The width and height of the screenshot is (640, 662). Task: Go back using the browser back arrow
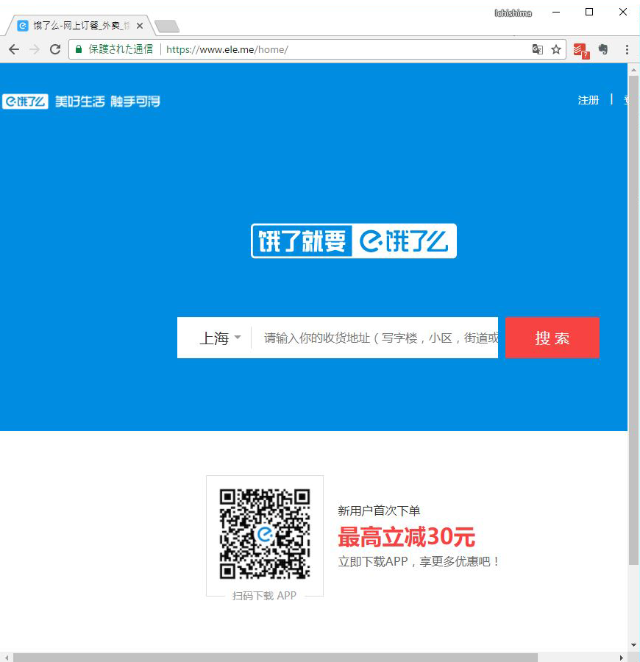tap(14, 49)
